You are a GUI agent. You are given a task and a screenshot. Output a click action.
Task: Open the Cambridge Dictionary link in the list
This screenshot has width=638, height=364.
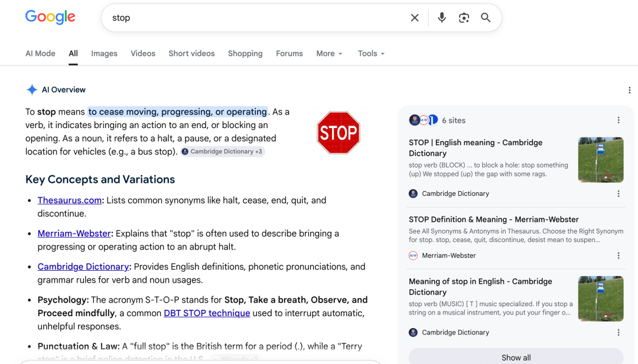point(83,267)
